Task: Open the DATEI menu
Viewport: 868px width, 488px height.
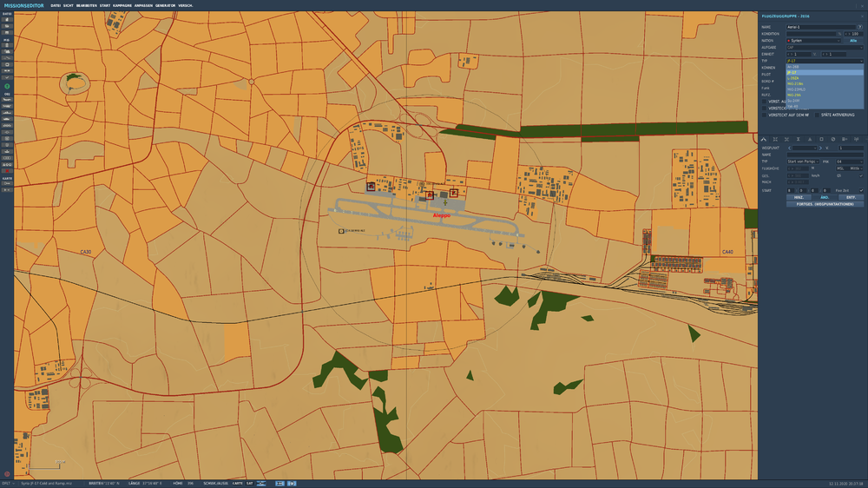Action: (x=56, y=5)
